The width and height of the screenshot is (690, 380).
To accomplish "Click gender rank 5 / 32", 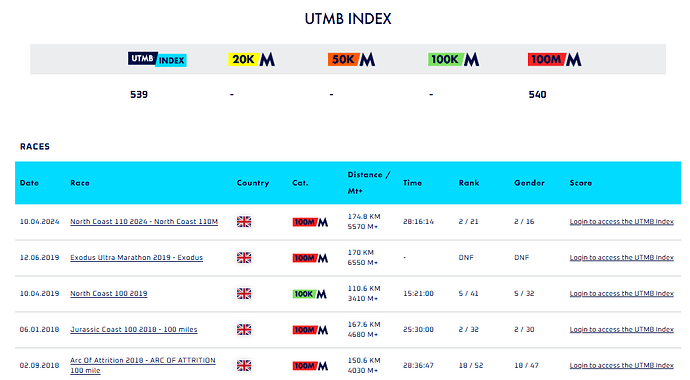I will [x=524, y=293].
